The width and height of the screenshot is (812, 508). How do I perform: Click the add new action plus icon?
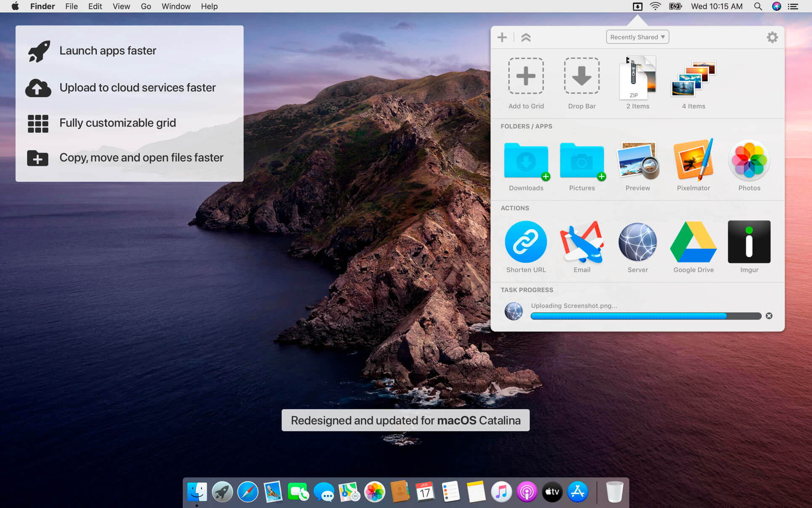502,37
